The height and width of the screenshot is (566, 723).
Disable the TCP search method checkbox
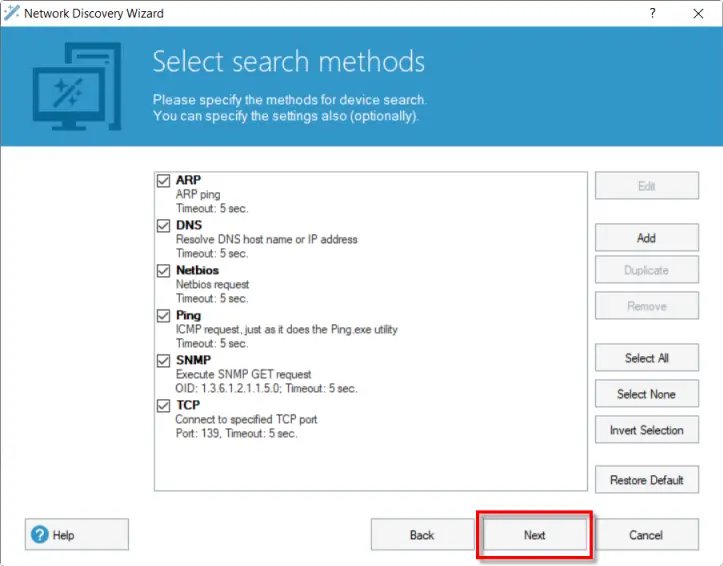tap(163, 406)
